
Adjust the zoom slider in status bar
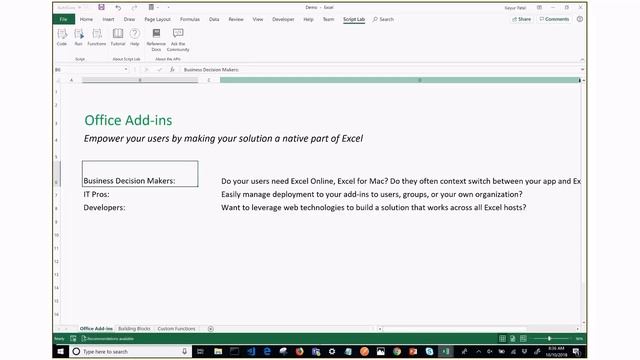549,339
